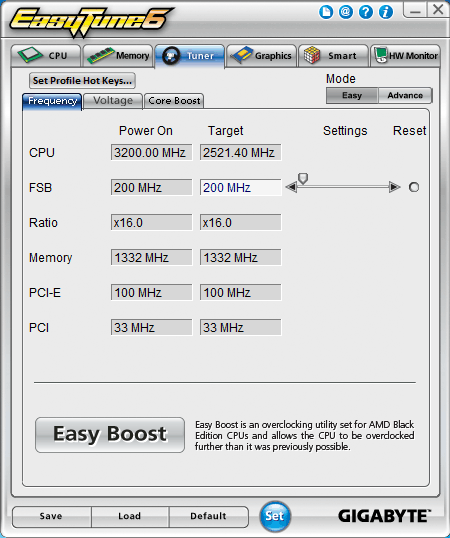450x538 pixels.
Task: Decrease FSB with left slider arrow
Action: click(291, 187)
